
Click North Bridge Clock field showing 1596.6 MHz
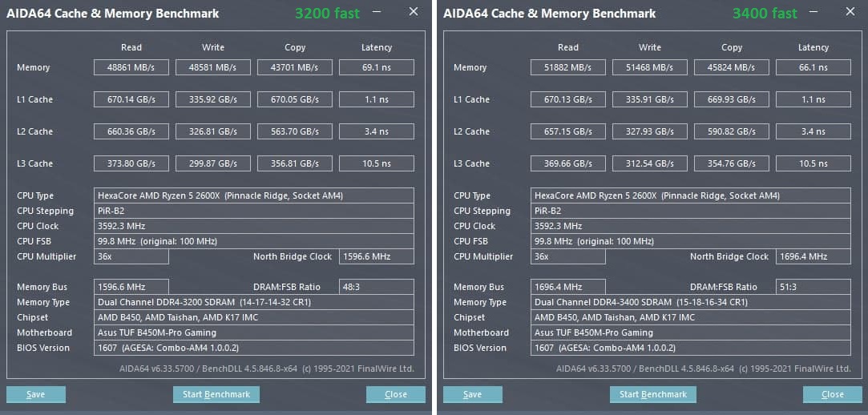tap(377, 256)
